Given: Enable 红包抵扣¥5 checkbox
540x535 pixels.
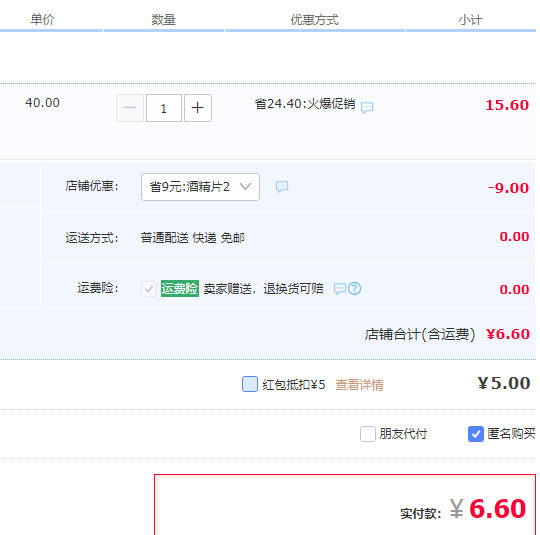Looking at the screenshot, I should point(250,384).
